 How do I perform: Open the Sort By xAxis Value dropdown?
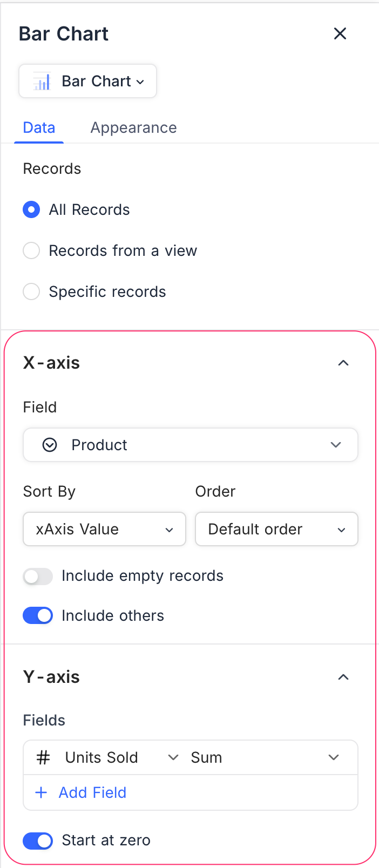pos(104,529)
